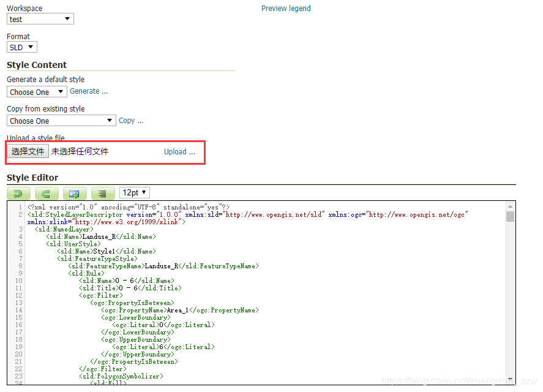
Task: Click the opening ogc:LowerBoundary tag line 15
Action: click(x=136, y=317)
